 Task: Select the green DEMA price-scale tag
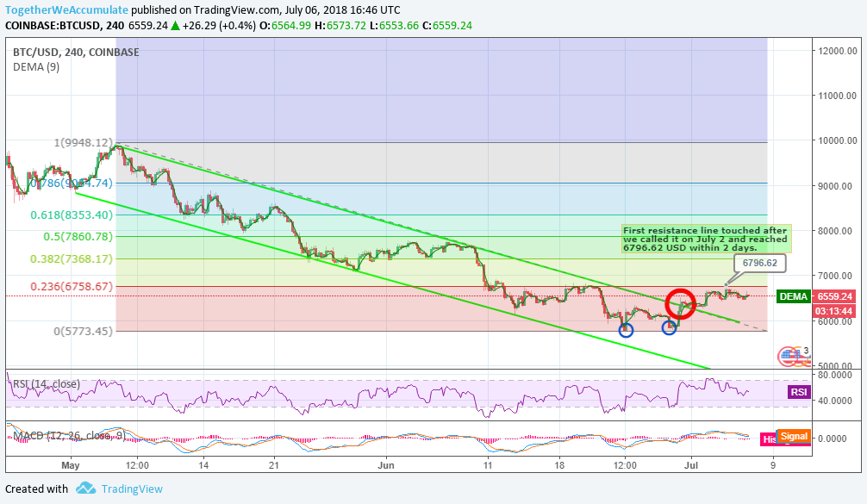tap(794, 296)
